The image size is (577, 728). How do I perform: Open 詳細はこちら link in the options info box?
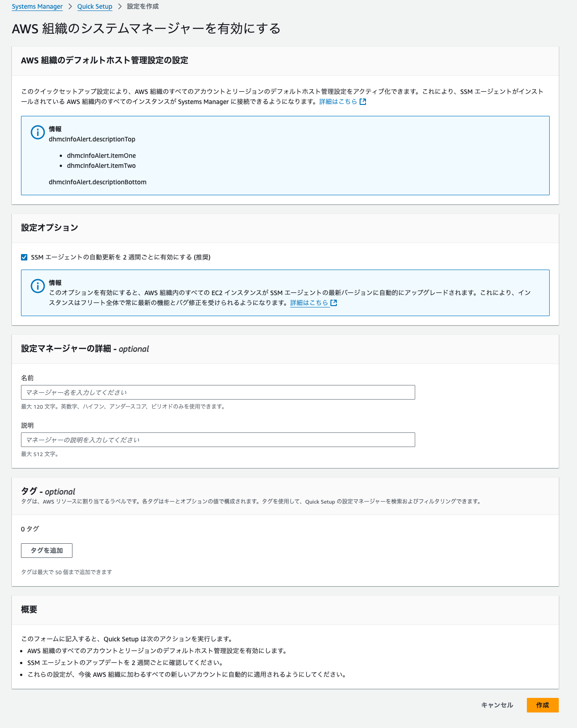click(309, 303)
